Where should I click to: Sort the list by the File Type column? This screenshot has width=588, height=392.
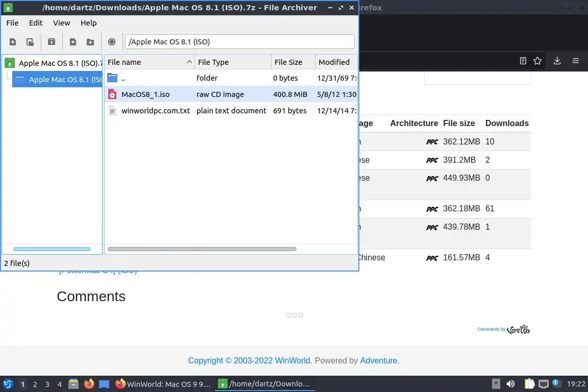(233, 62)
